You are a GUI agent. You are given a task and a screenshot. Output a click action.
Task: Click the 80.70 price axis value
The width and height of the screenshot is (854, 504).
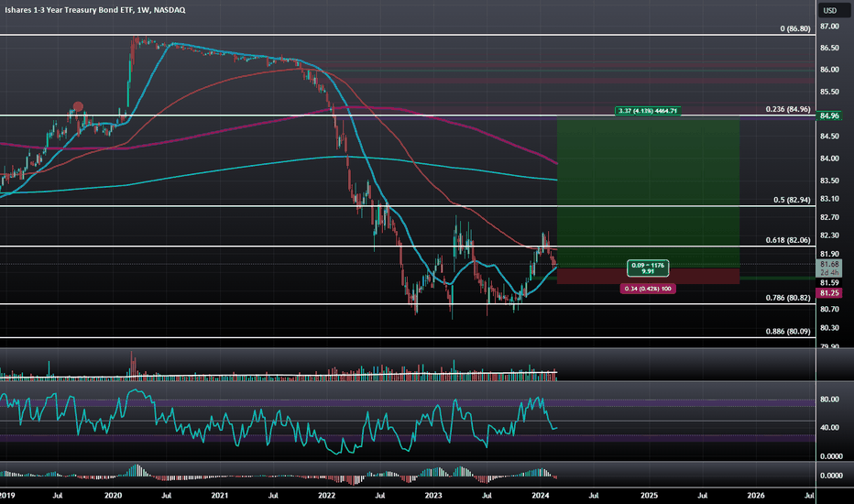click(x=829, y=309)
